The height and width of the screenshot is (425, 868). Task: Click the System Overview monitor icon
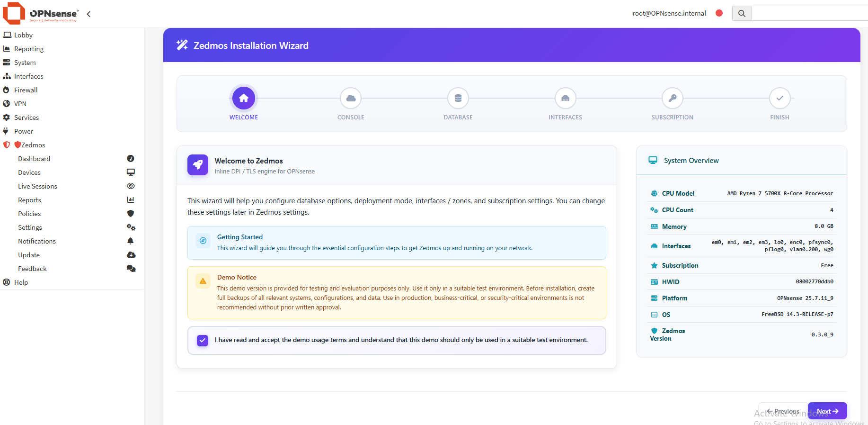point(653,160)
